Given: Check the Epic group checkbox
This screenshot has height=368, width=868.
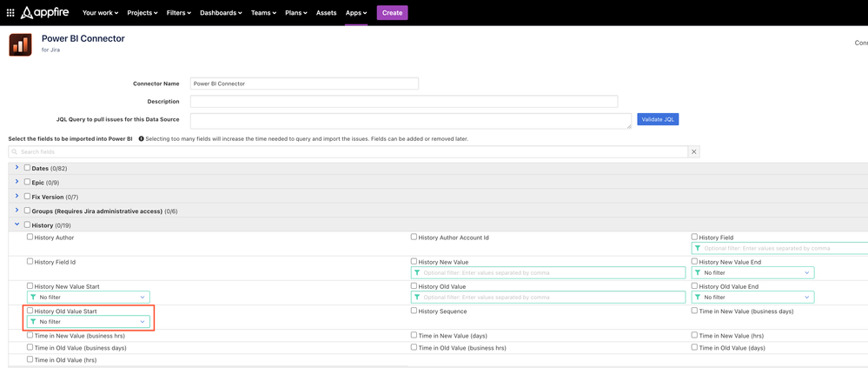Looking at the screenshot, I should [27, 182].
